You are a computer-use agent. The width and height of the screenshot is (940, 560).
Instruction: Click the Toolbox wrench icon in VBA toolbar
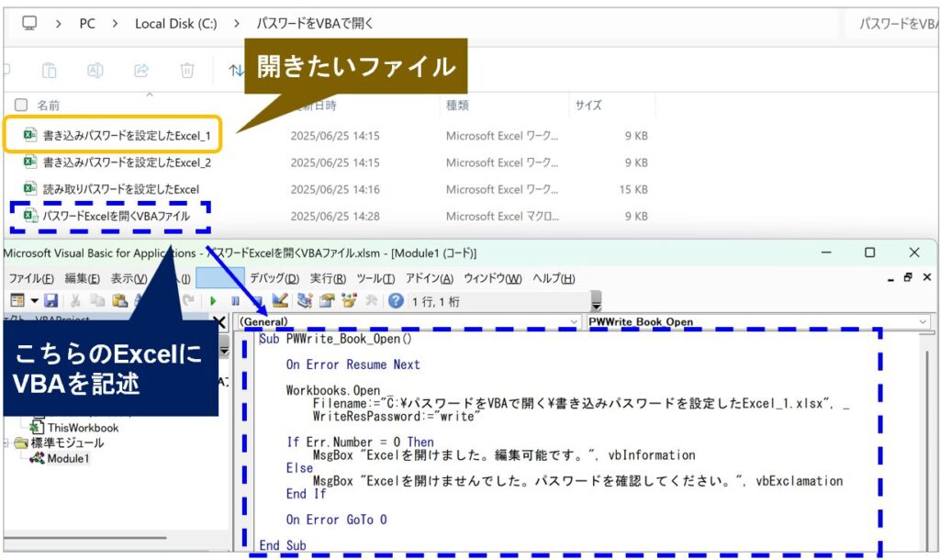point(371,300)
